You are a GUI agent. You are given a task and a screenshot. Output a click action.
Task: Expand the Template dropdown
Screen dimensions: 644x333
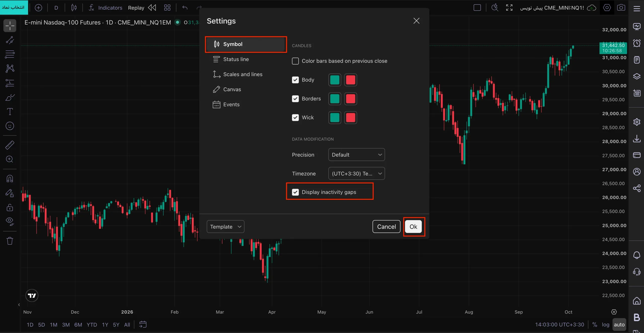225,227
